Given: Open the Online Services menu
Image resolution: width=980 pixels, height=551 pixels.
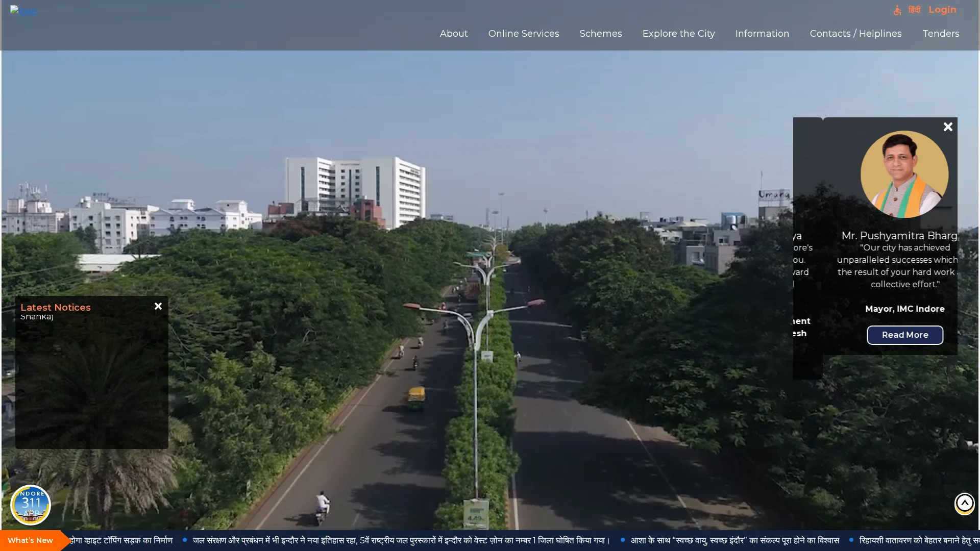Looking at the screenshot, I should (524, 34).
